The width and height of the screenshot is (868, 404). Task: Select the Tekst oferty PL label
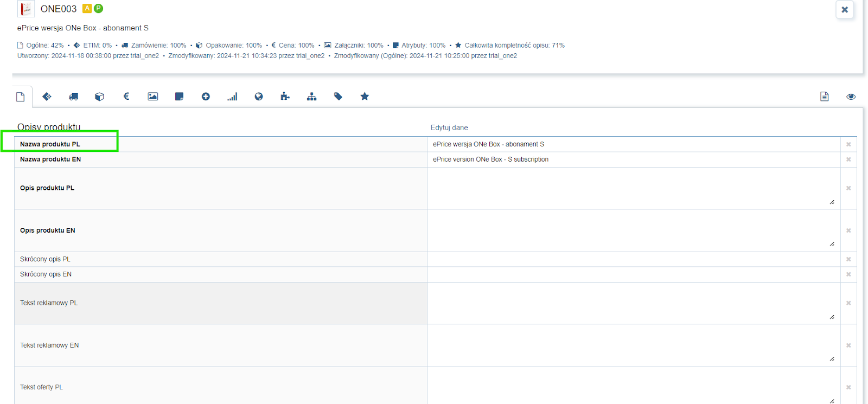point(42,387)
